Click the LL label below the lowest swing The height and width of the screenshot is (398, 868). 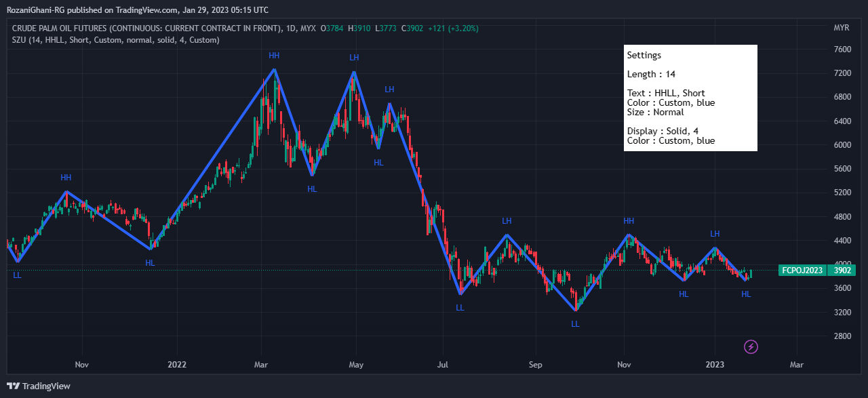[575, 324]
